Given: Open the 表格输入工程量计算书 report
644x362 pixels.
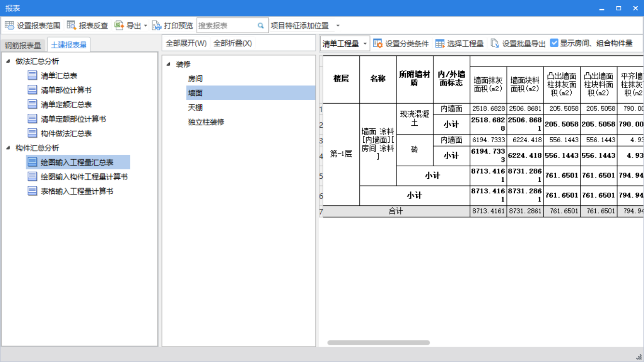Looking at the screenshot, I should click(77, 191).
